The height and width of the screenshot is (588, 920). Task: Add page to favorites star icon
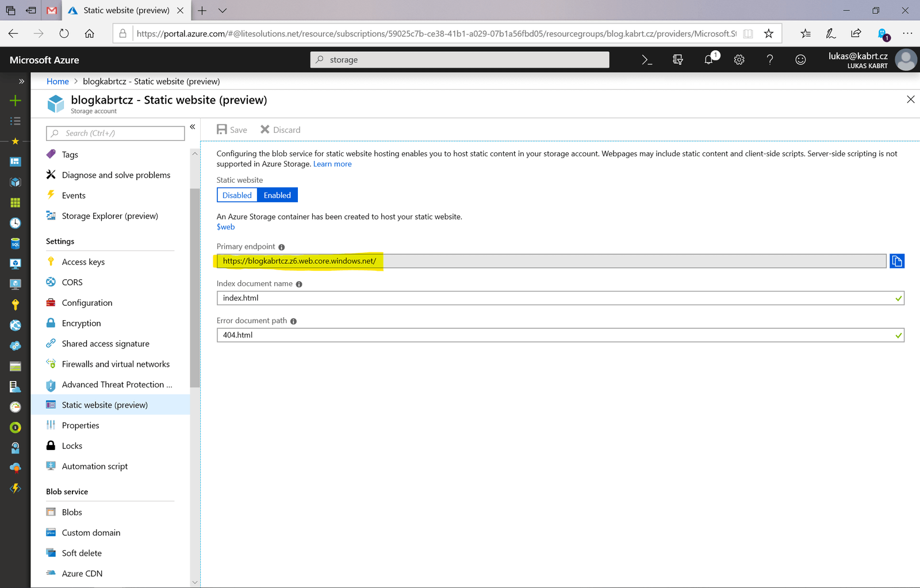(769, 33)
